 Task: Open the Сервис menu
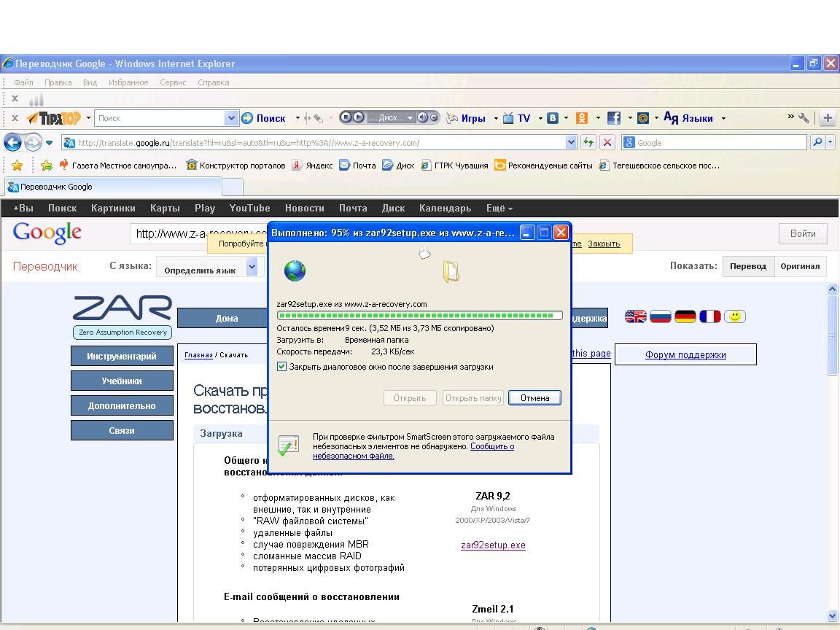173,82
